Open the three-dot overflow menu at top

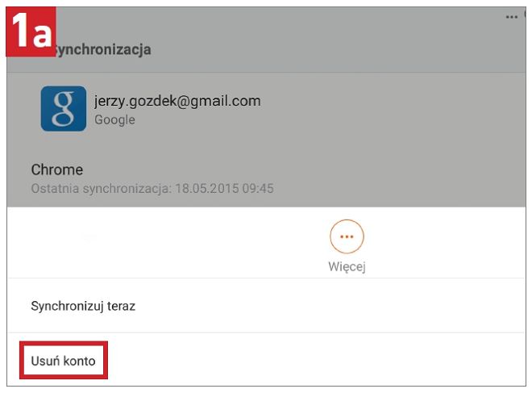pos(511,17)
